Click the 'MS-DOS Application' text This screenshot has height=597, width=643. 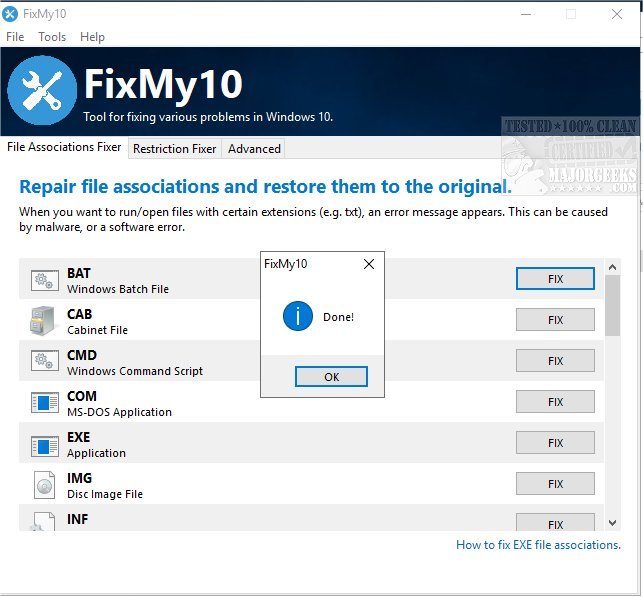119,412
